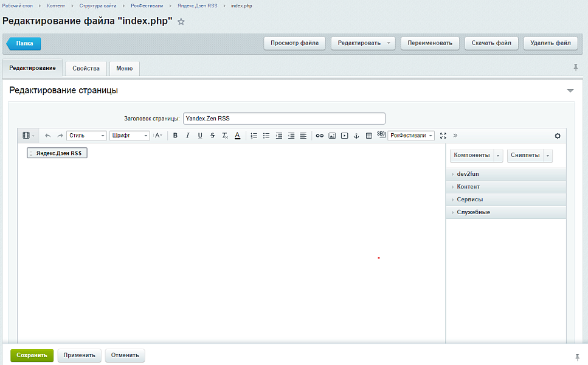588x365 pixels.
Task: Apply italic formatting
Action: (x=188, y=136)
